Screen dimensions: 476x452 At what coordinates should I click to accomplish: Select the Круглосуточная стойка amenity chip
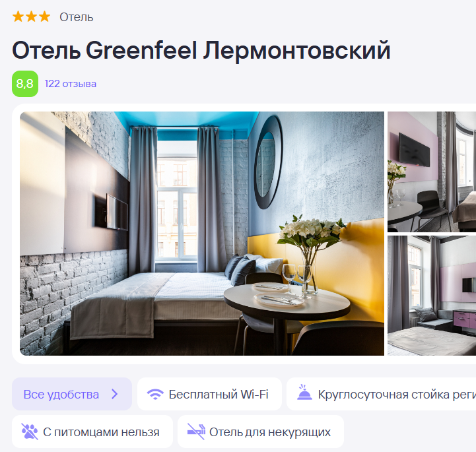[382, 394]
